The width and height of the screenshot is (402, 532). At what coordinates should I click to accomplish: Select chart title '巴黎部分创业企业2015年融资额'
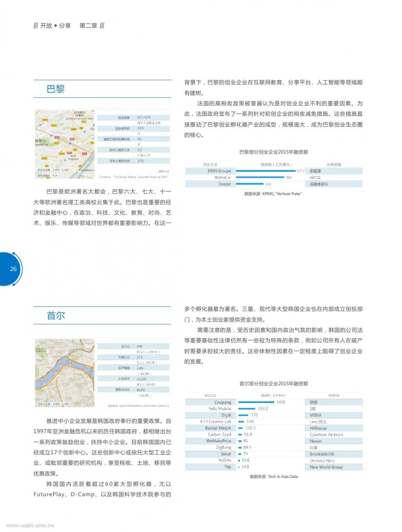click(274, 152)
